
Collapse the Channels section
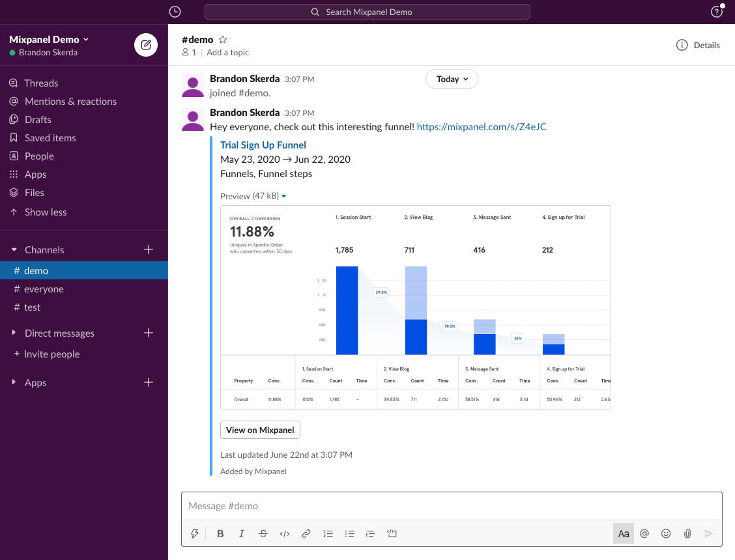[x=14, y=249]
